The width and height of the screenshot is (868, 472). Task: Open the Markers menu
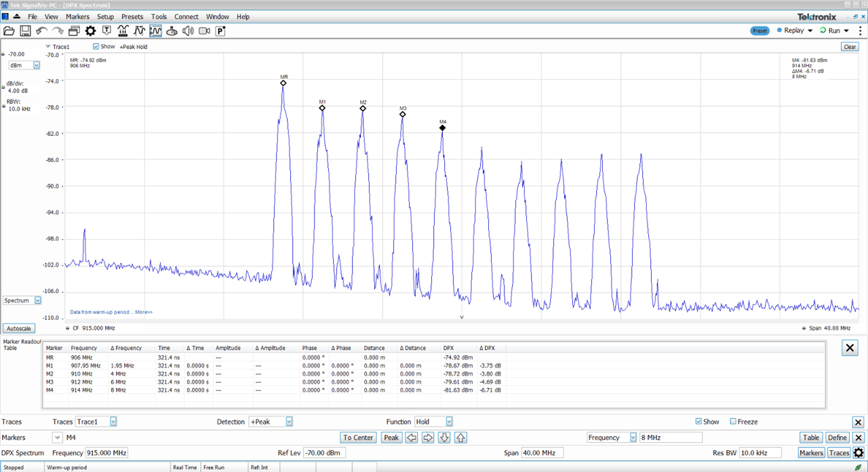(77, 16)
